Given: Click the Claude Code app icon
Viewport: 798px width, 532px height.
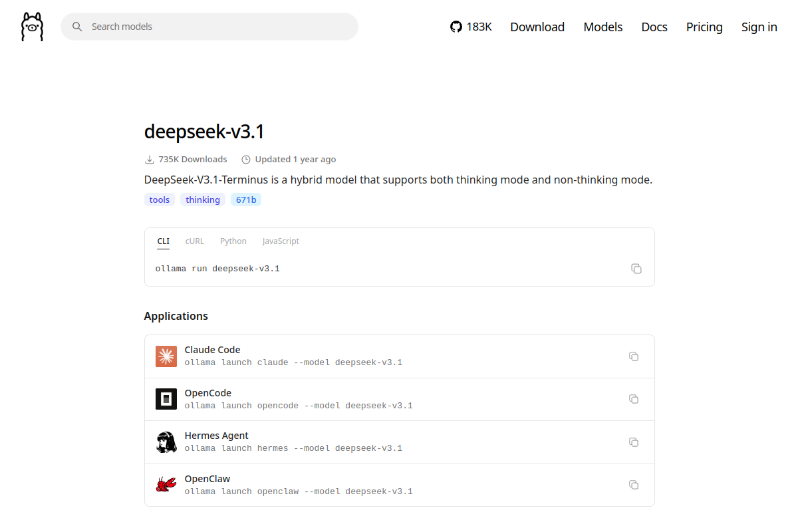Looking at the screenshot, I should point(166,356).
